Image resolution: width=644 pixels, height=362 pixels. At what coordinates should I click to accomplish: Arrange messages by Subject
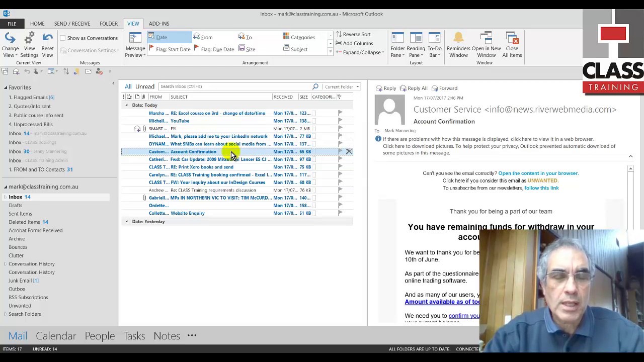[295, 49]
